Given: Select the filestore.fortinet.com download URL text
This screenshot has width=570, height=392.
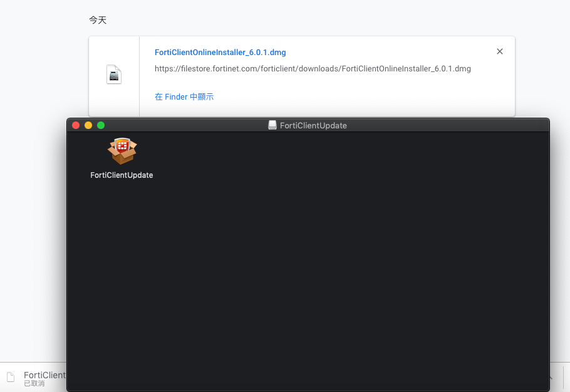Looking at the screenshot, I should pos(313,69).
